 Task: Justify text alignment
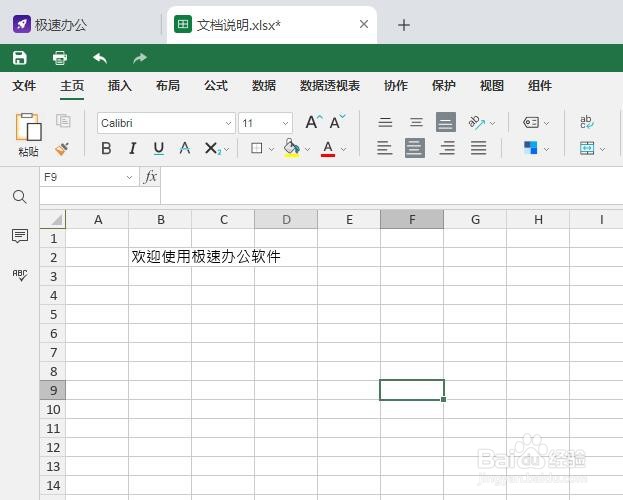tap(478, 148)
